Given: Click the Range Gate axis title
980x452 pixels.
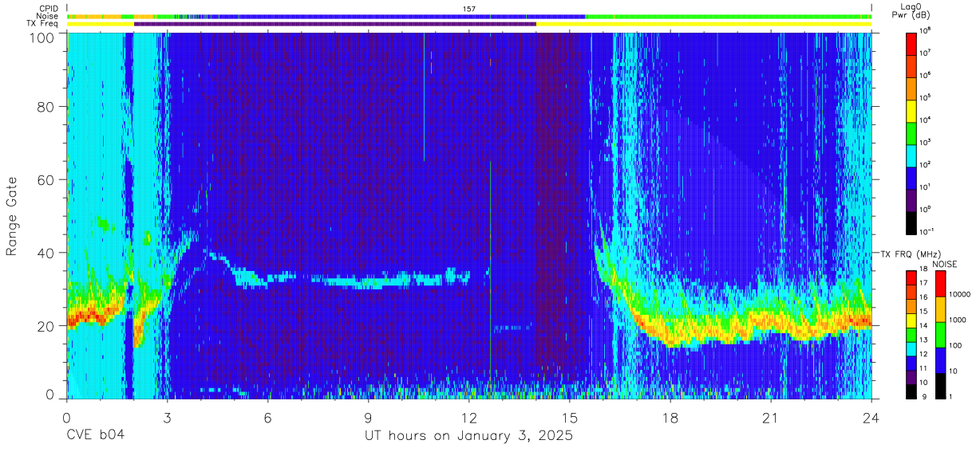Looking at the screenshot, I should point(13,217).
